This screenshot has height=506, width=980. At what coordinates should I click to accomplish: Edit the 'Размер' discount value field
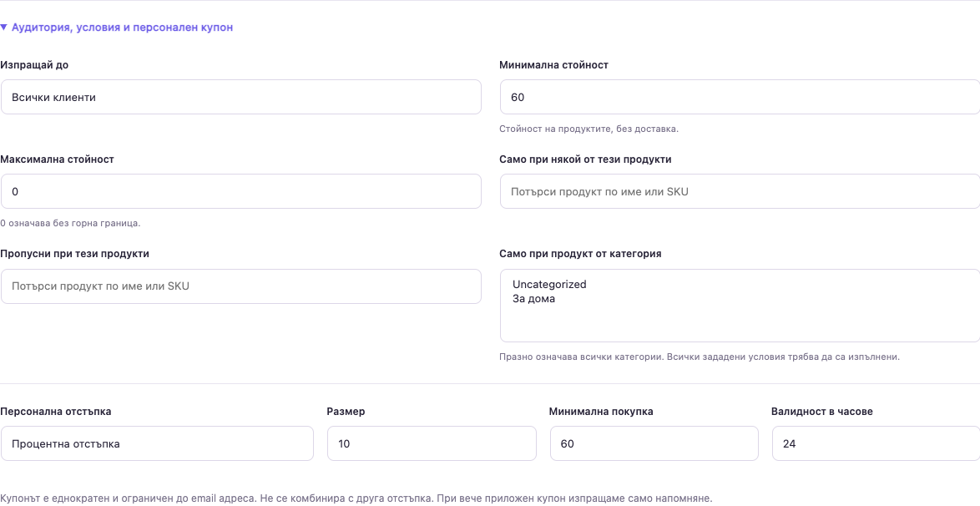tap(432, 443)
